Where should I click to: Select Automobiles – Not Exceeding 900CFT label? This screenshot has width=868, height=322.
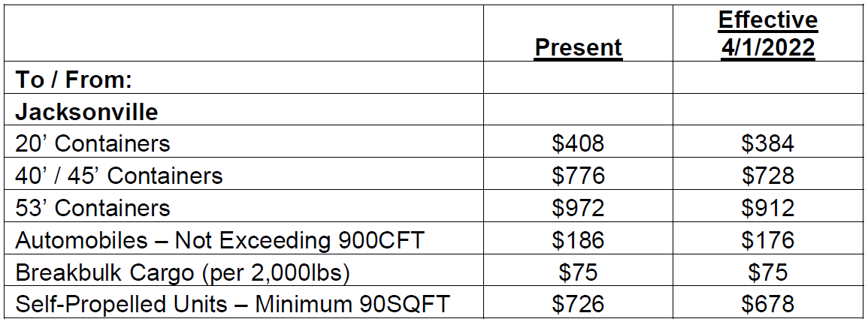(x=219, y=240)
